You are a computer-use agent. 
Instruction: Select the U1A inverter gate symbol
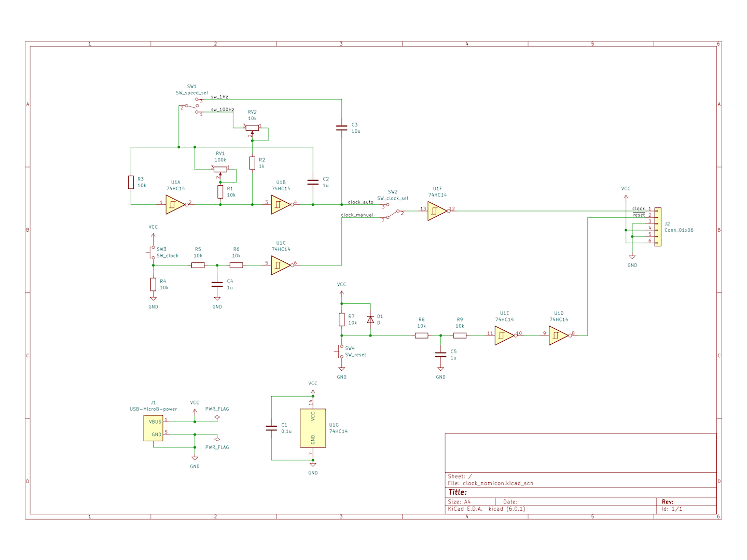coord(175,205)
